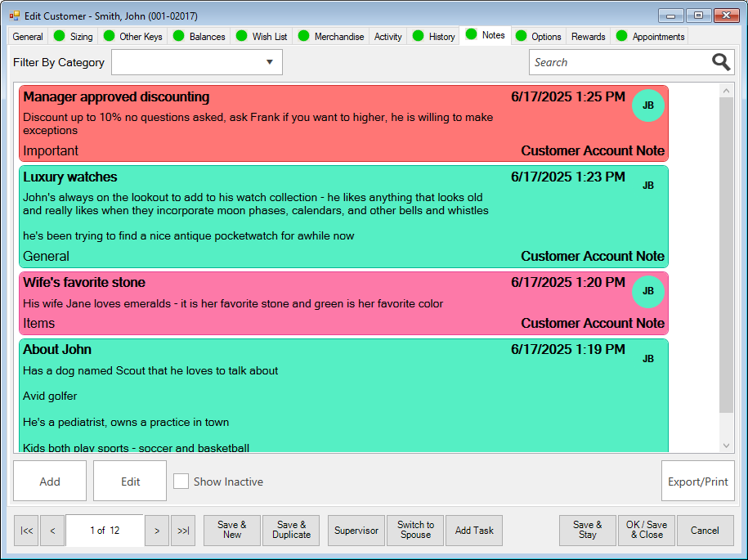748x560 pixels.
Task: Open the Appointments tab
Action: pyautogui.click(x=658, y=36)
